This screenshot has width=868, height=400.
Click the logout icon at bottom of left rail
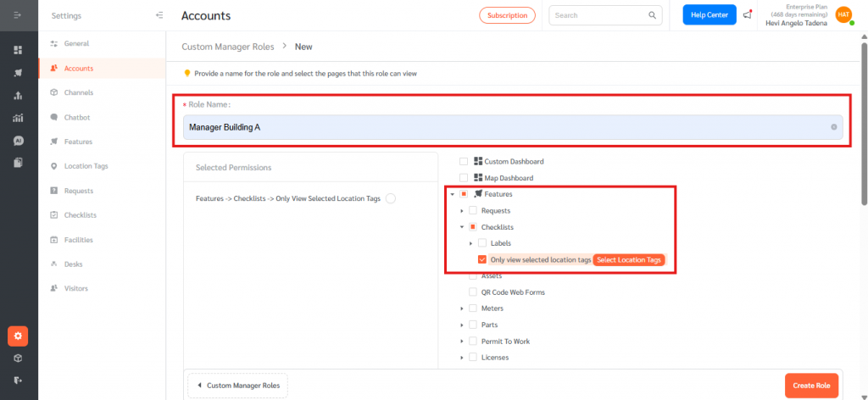click(x=18, y=381)
